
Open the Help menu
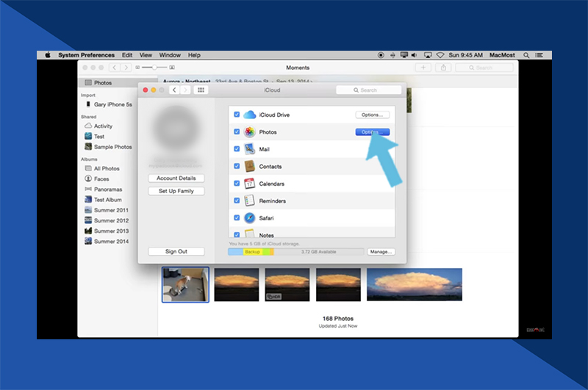[x=194, y=55]
